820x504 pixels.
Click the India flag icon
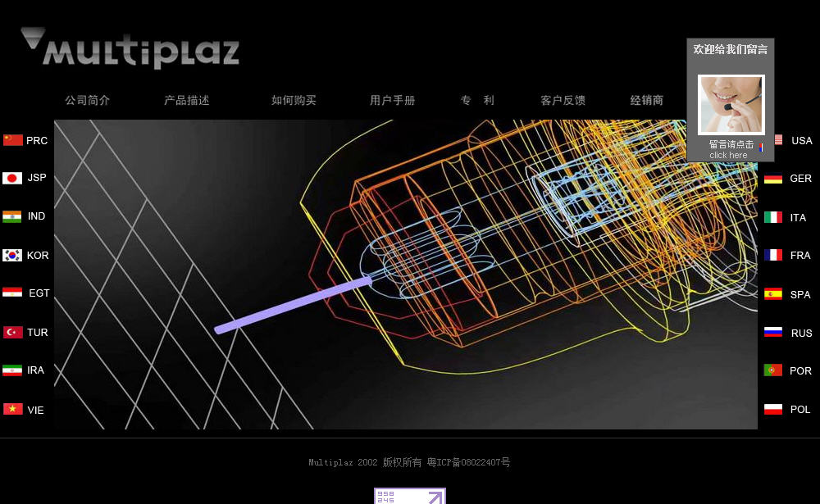point(12,216)
